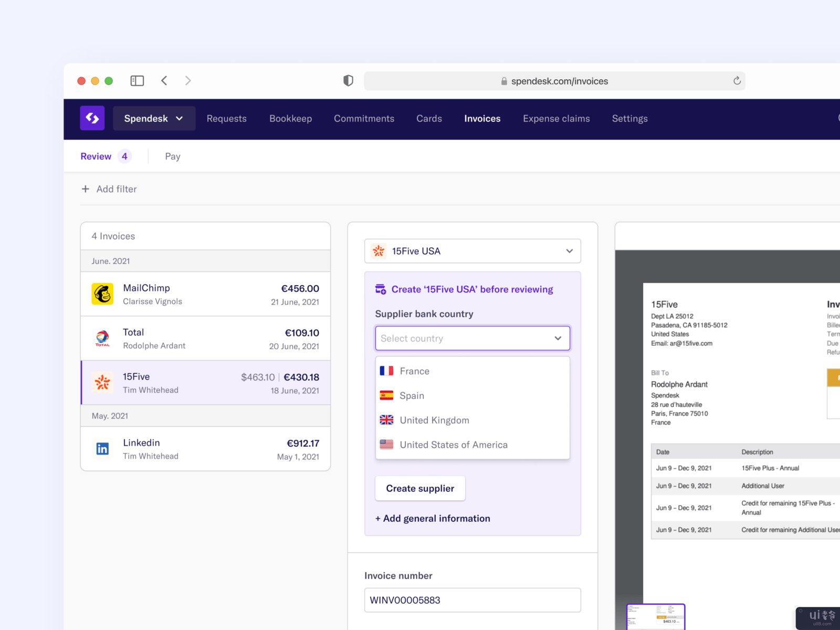Click the Add filter button

[x=109, y=188]
